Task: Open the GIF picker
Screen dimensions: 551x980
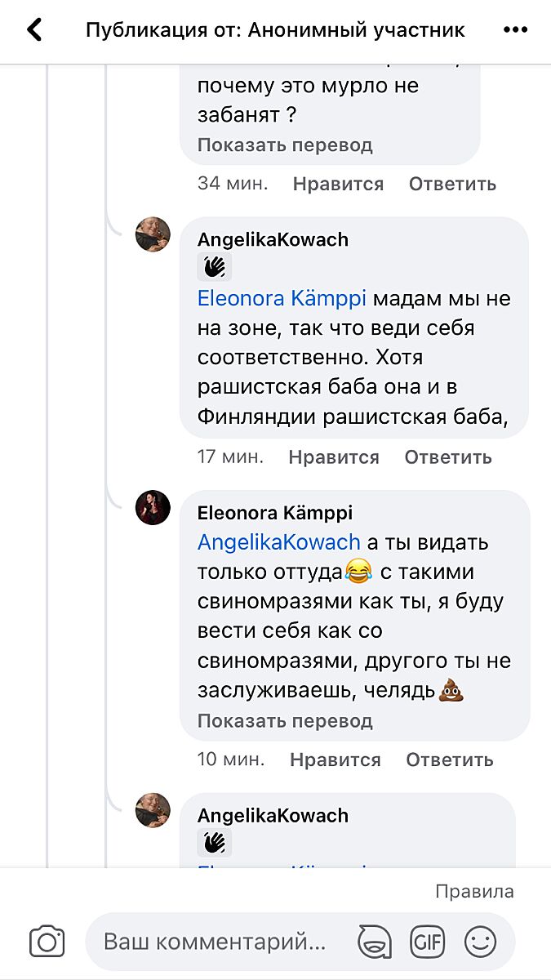Action: coord(427,942)
